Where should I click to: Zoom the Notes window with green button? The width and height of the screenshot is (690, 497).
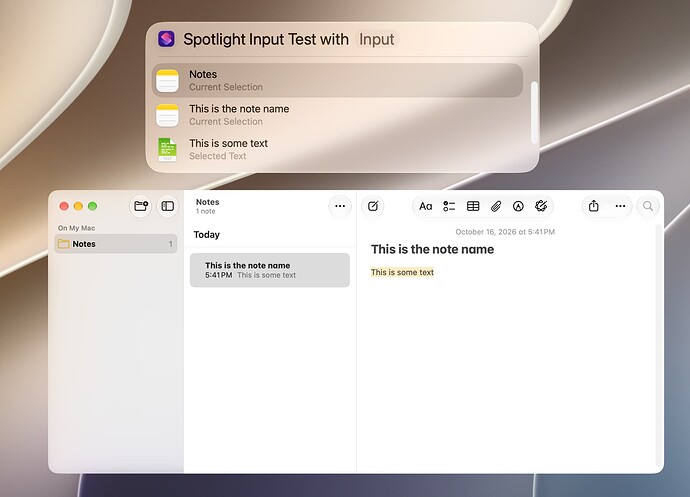coord(92,206)
